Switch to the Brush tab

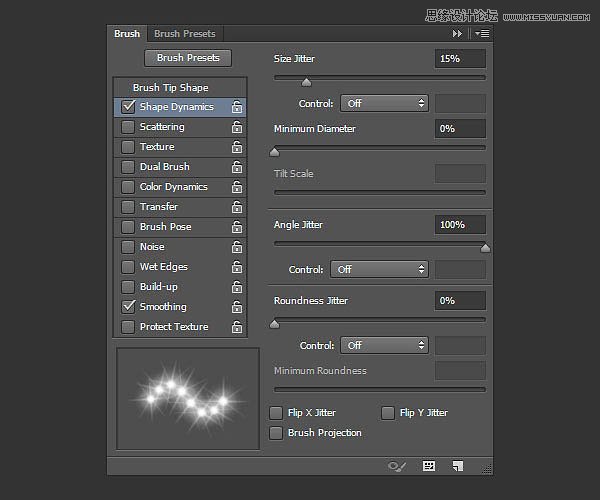tap(127, 34)
